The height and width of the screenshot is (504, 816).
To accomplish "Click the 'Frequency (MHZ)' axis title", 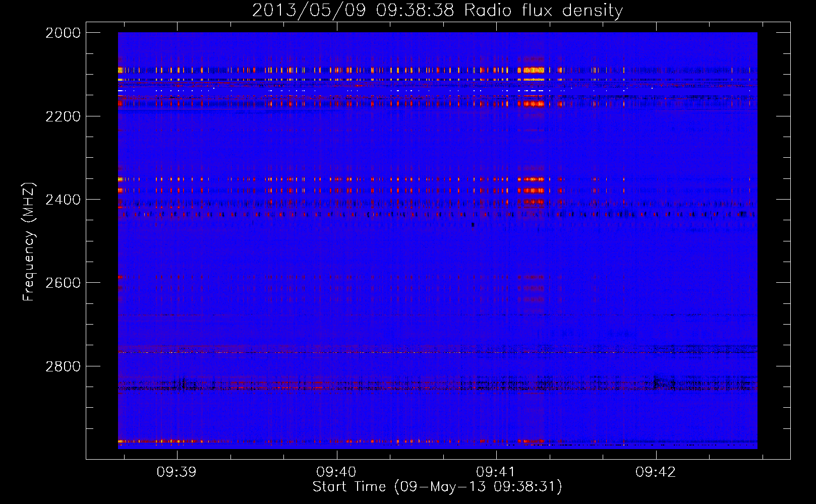I will tap(29, 241).
